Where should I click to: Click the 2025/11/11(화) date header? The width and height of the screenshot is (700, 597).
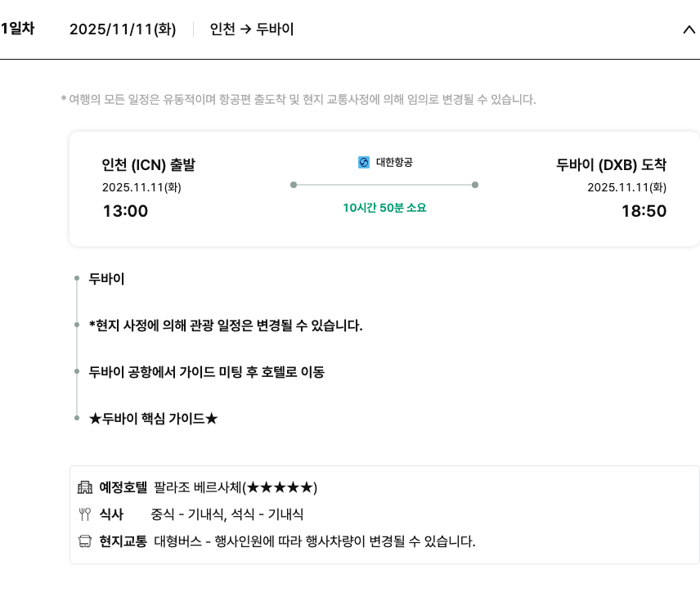point(123,29)
